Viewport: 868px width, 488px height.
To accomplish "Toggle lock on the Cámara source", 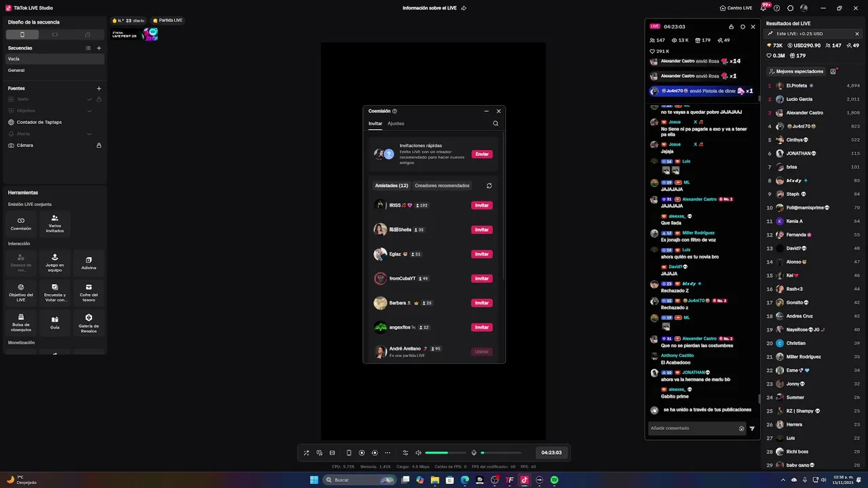I will click(x=99, y=145).
